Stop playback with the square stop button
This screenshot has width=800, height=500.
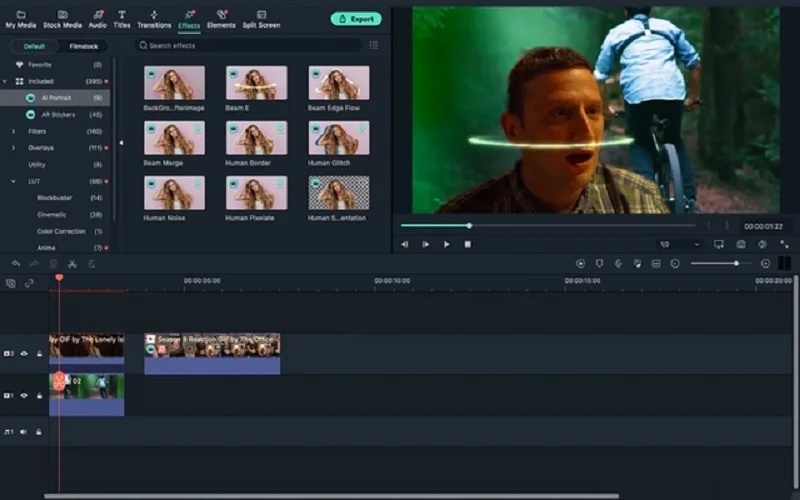coord(467,244)
